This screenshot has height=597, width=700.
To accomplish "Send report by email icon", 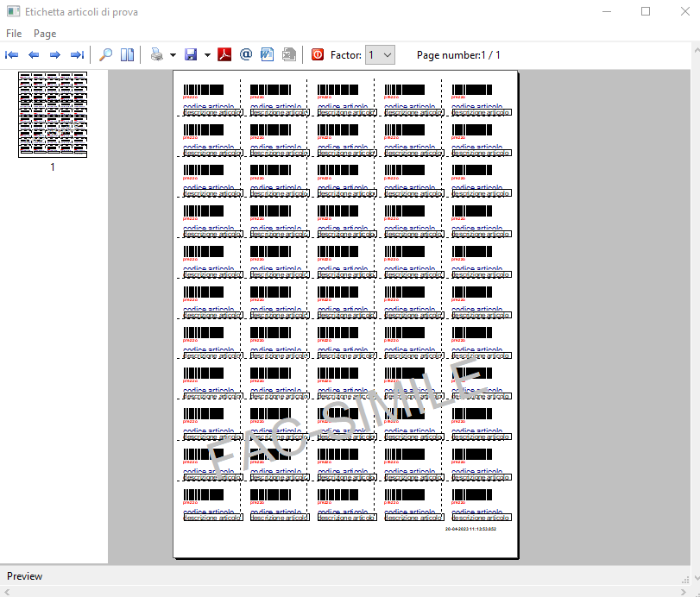I will 245,54.
